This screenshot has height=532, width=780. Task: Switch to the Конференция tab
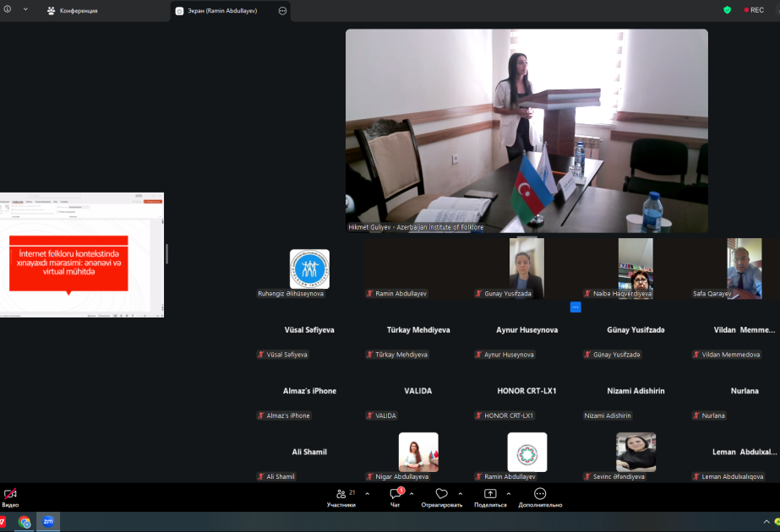[x=72, y=10]
